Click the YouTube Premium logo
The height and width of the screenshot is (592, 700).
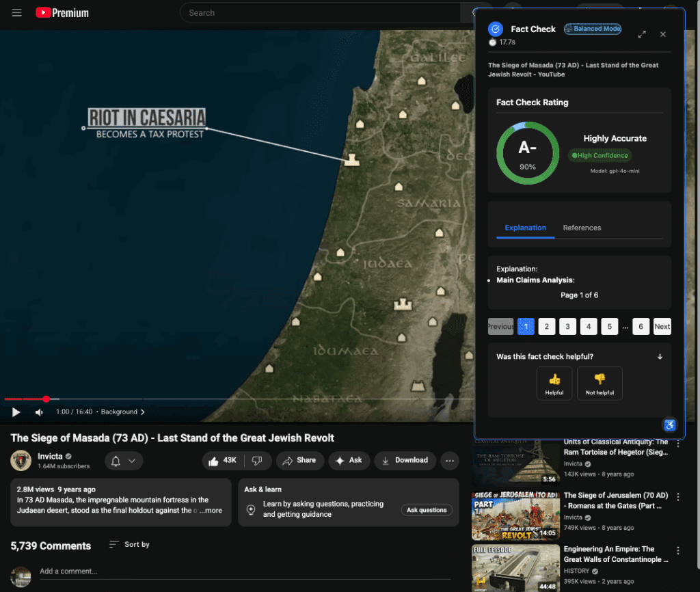[62, 13]
